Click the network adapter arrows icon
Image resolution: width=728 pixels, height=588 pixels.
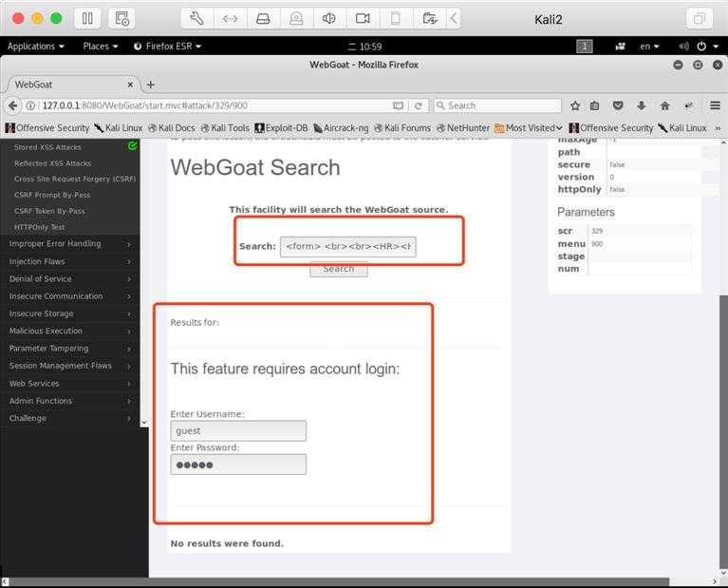point(231,19)
